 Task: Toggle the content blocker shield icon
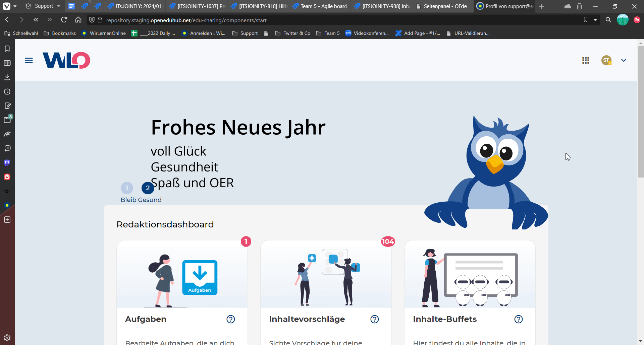click(92, 20)
